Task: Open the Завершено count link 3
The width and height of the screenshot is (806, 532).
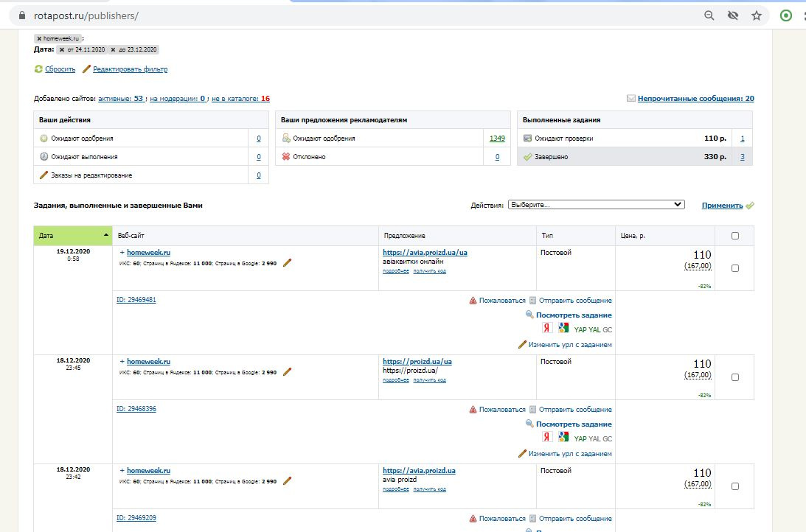Action: [x=743, y=157]
